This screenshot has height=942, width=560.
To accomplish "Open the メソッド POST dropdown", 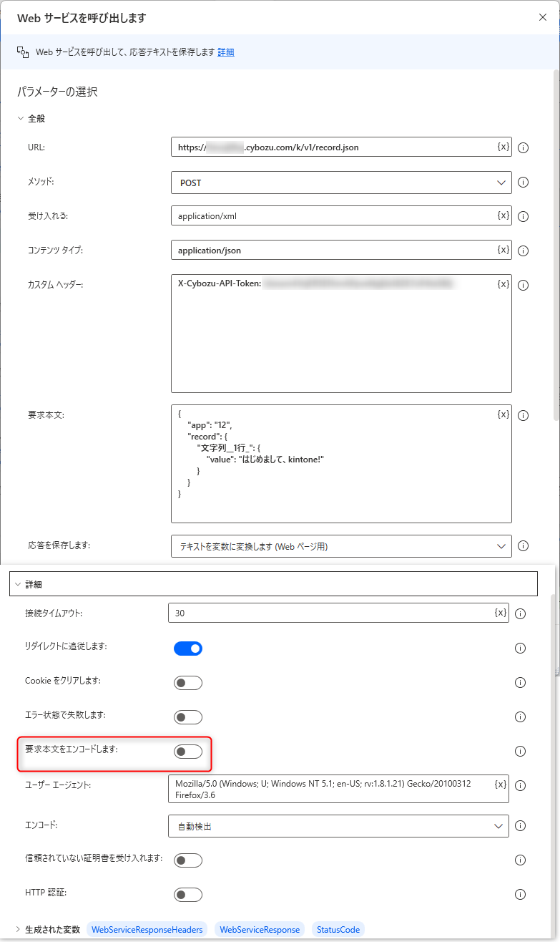I will click(x=341, y=183).
